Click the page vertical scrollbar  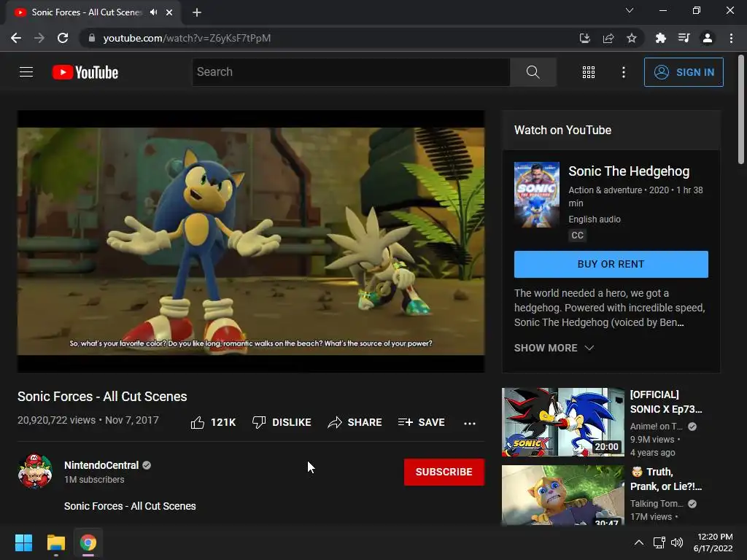741,109
